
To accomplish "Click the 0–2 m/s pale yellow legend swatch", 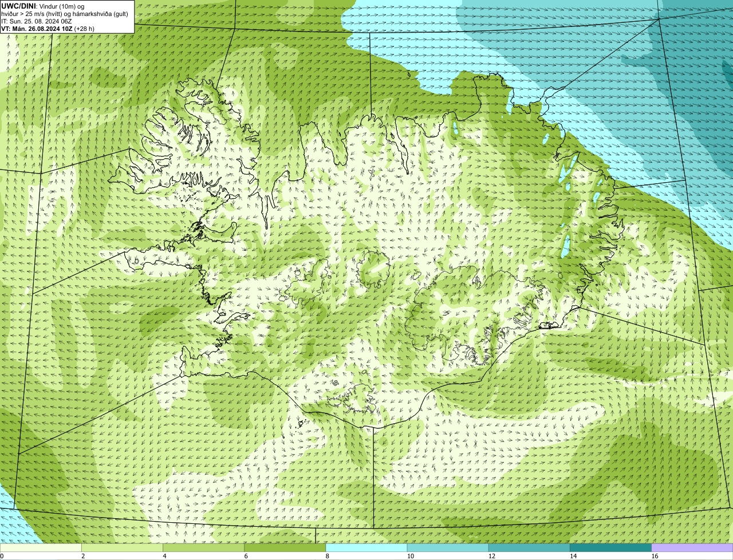I will [x=41, y=548].
